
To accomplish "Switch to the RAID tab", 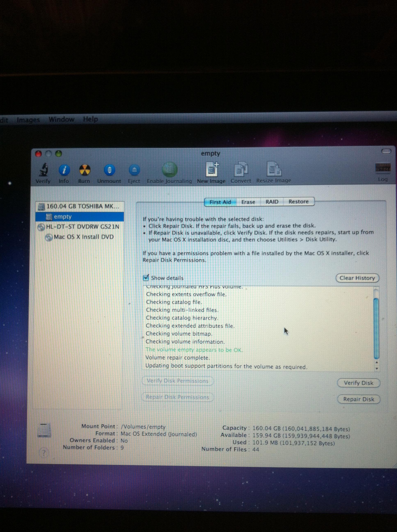I will click(272, 202).
